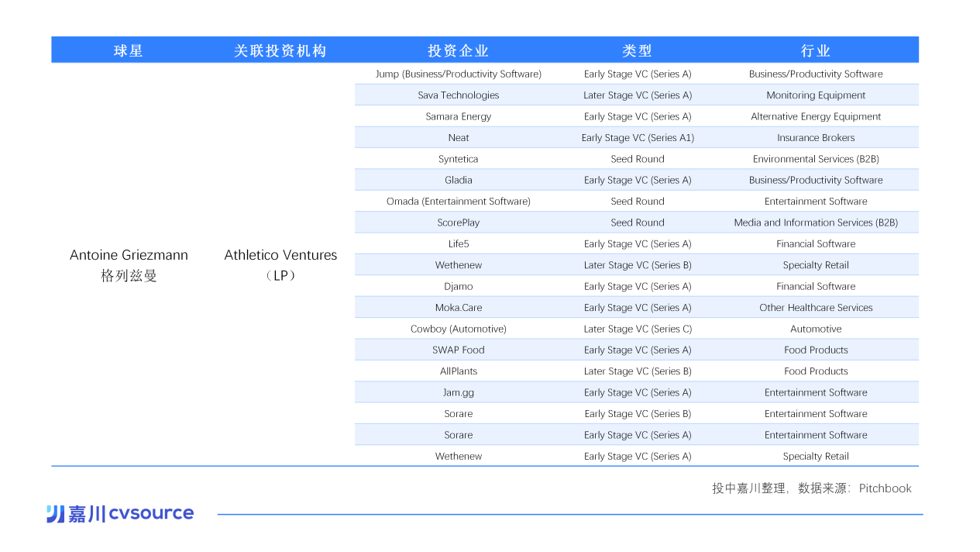This screenshot has height=552, width=980.
Task: Select the 球星 column header
Action: point(129,50)
